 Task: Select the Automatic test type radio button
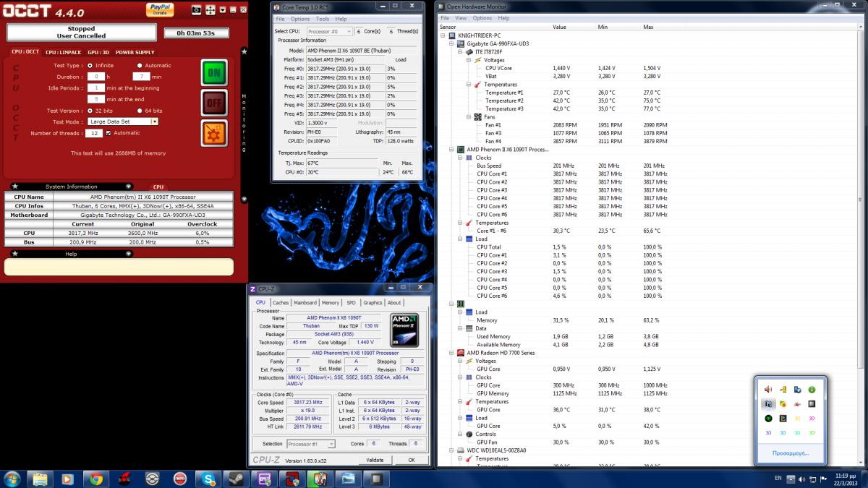click(139, 65)
